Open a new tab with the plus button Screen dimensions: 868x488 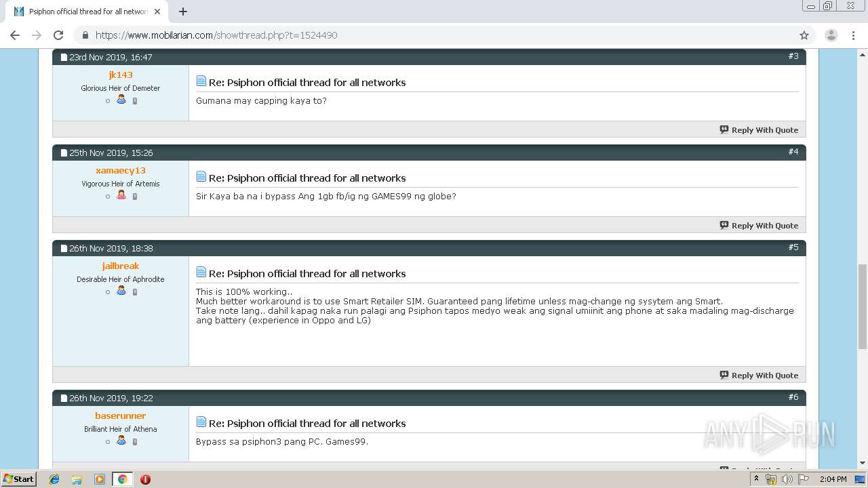(183, 12)
